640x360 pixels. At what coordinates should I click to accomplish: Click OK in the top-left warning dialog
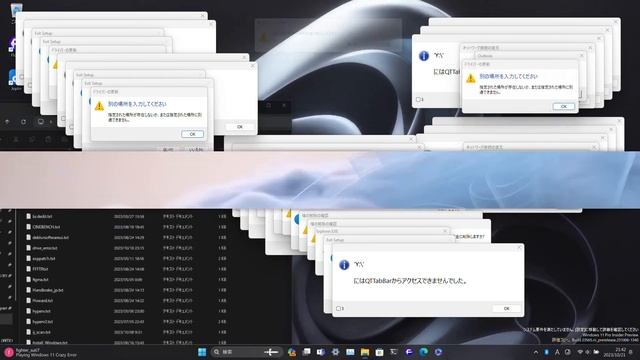coord(192,134)
